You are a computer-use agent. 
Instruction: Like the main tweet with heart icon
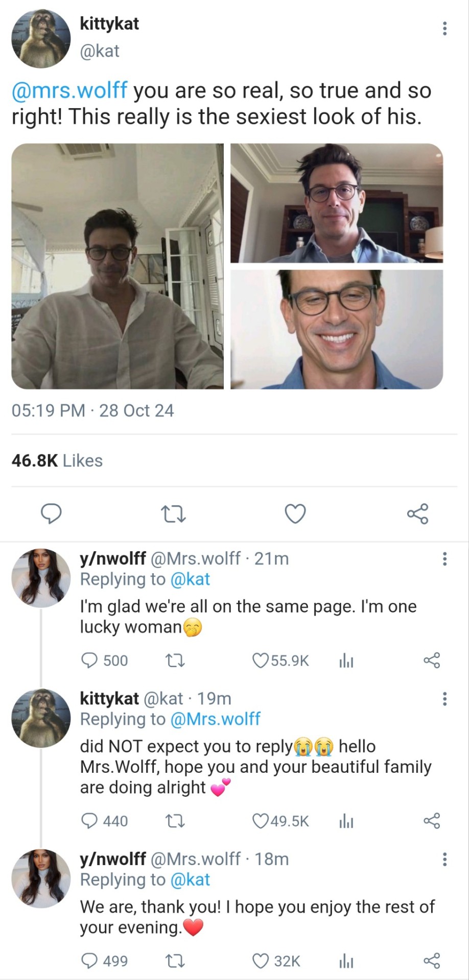(x=295, y=513)
